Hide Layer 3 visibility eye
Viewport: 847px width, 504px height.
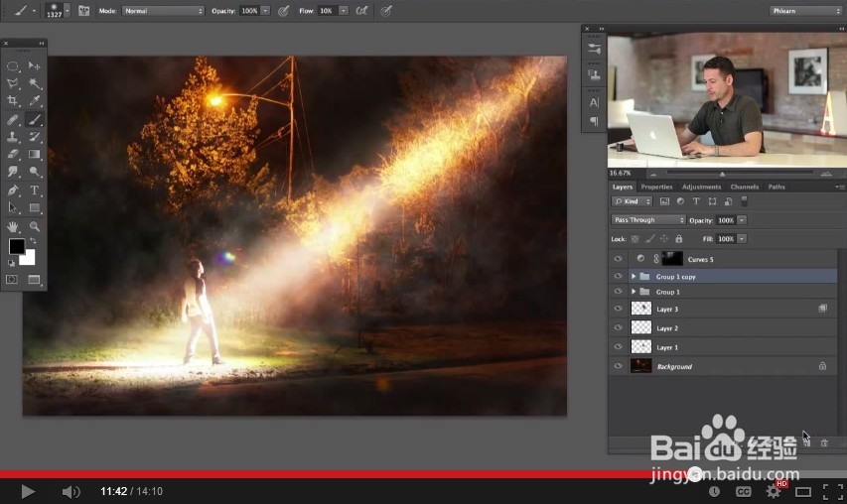(618, 309)
